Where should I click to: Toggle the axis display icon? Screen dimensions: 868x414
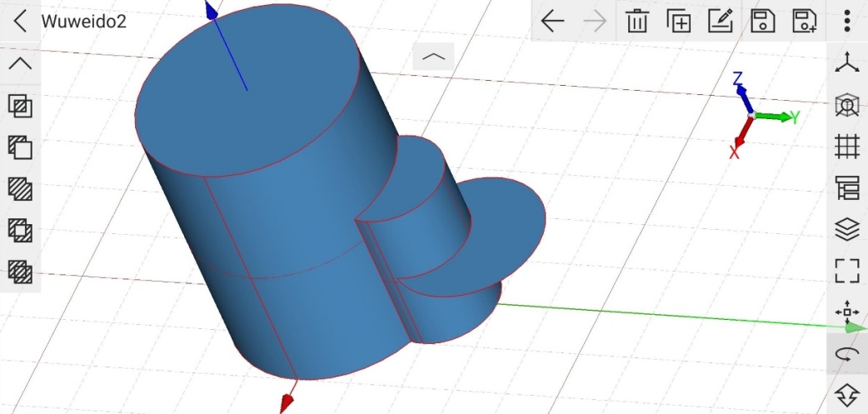tap(847, 62)
